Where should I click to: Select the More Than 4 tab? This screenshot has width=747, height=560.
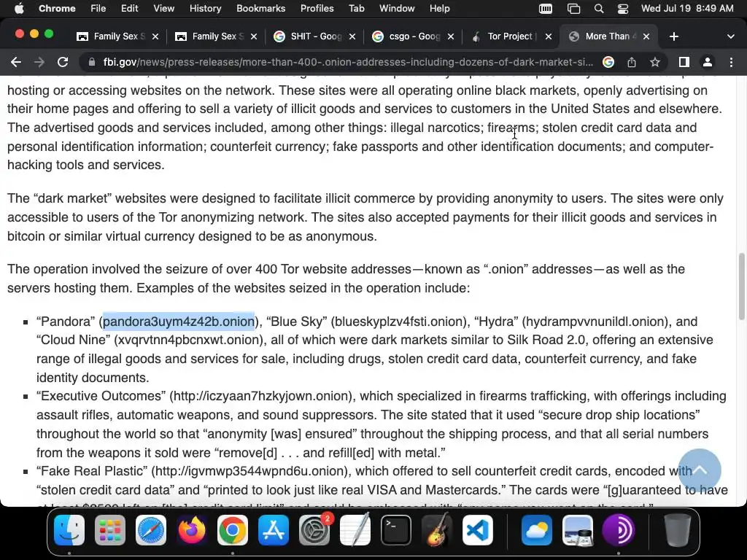click(610, 36)
